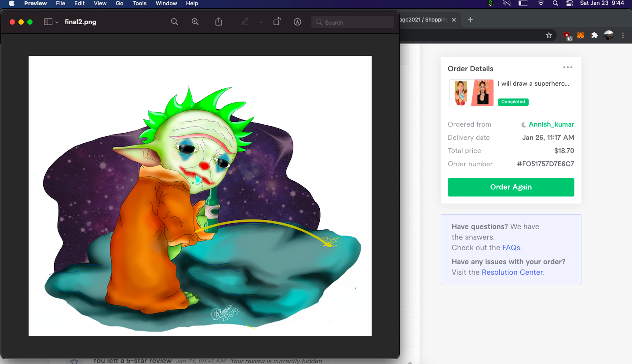
Task: Visit the Resolution Center link
Action: coord(512,272)
